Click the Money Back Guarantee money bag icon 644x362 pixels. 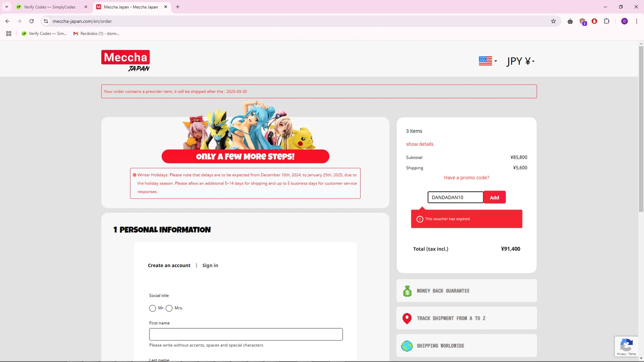point(407,291)
